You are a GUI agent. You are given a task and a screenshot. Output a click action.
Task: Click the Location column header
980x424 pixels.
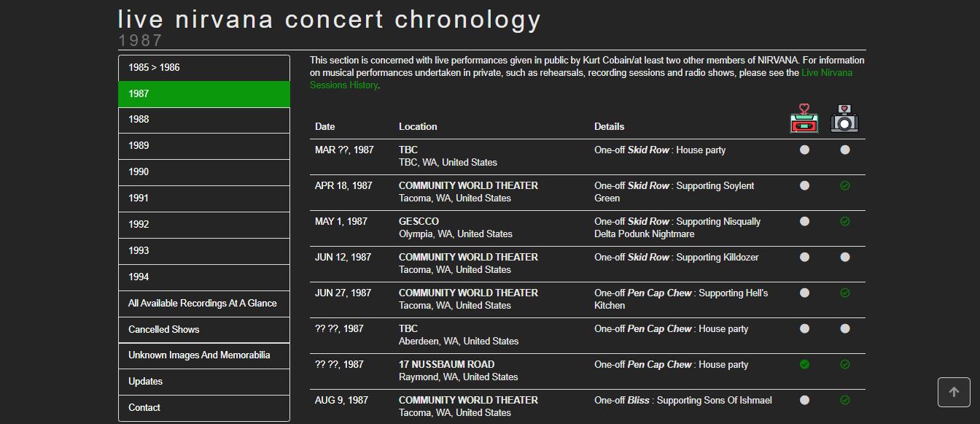click(418, 126)
